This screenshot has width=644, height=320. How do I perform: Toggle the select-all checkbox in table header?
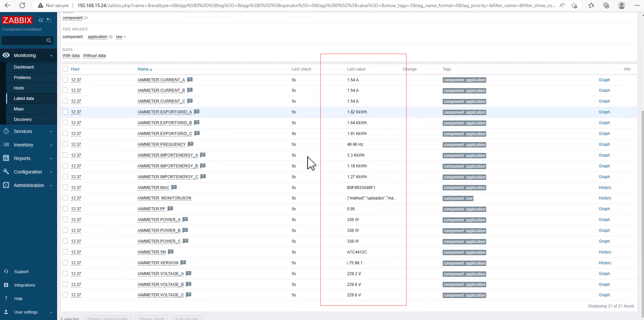(65, 69)
